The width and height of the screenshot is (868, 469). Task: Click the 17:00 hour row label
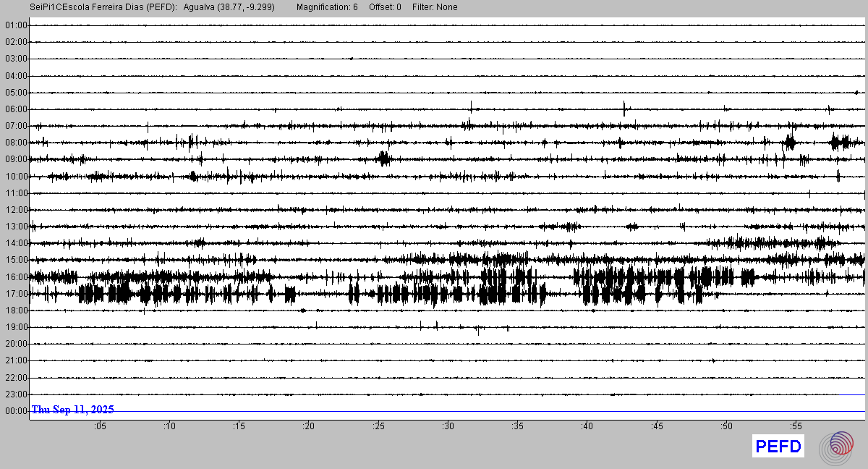click(16, 294)
